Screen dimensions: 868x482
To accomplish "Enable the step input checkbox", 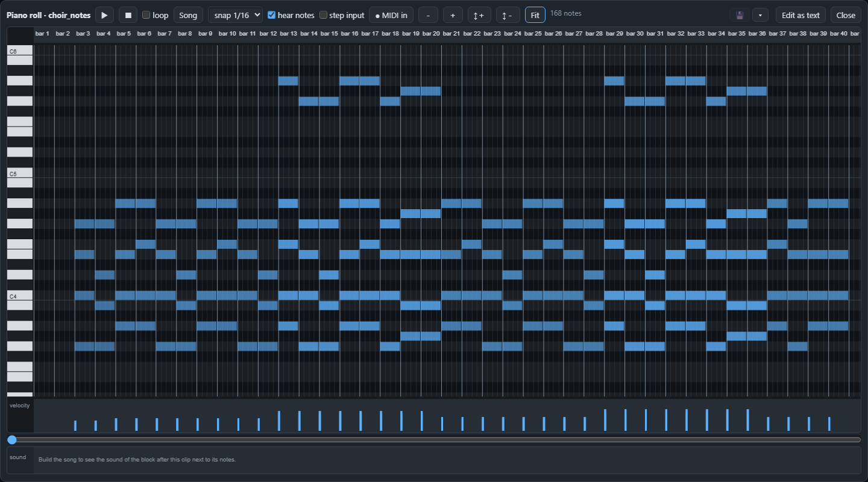I will click(x=323, y=15).
